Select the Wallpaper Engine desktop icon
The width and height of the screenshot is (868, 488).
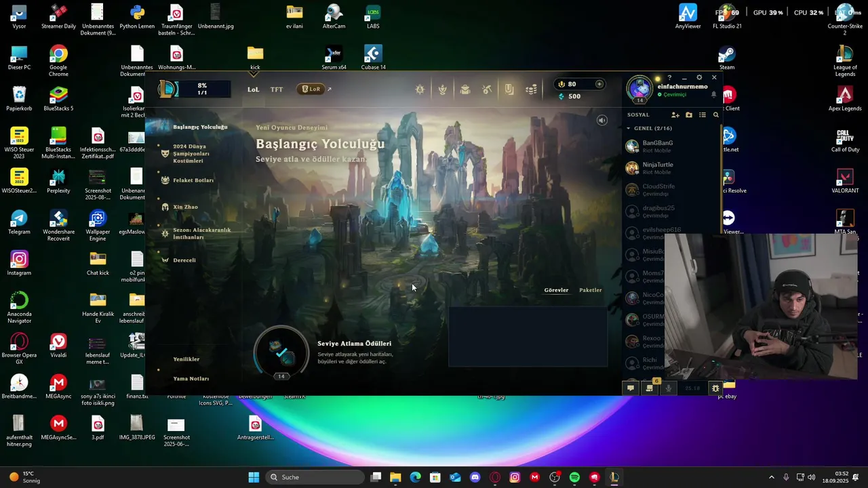98,226
